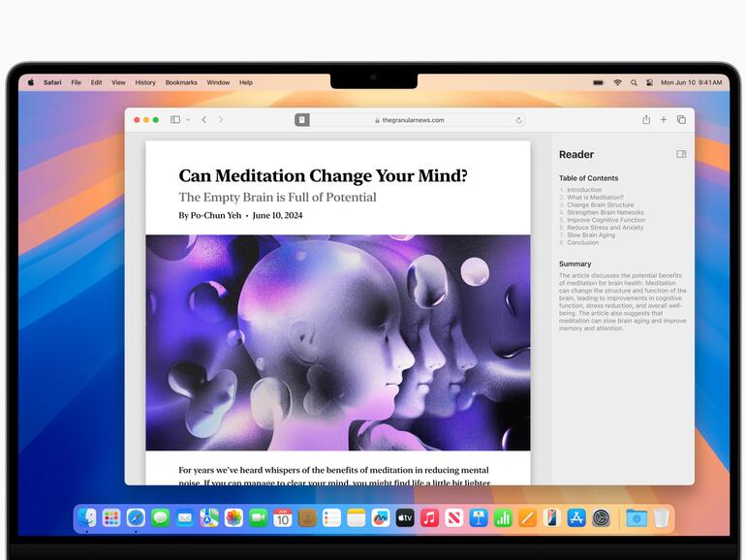Open News from the Dock
This screenshot has height=560, width=746.
(453, 517)
